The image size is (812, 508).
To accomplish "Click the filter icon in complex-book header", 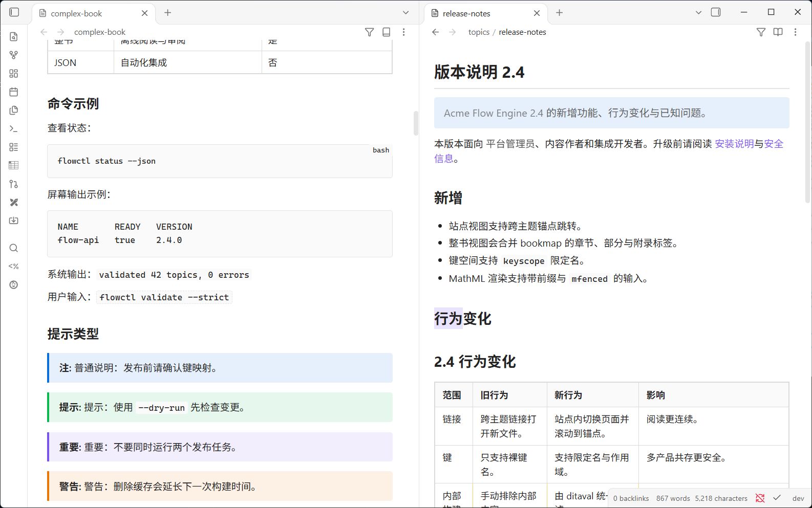I will point(369,32).
